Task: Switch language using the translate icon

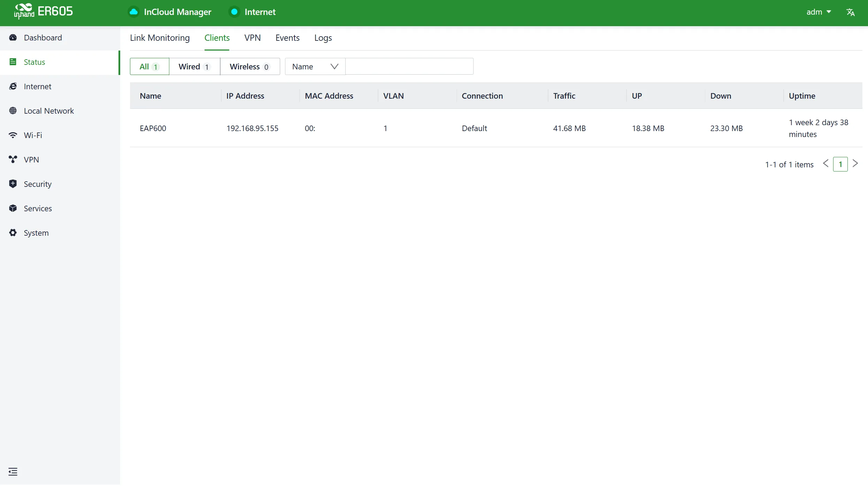Action: (x=851, y=12)
